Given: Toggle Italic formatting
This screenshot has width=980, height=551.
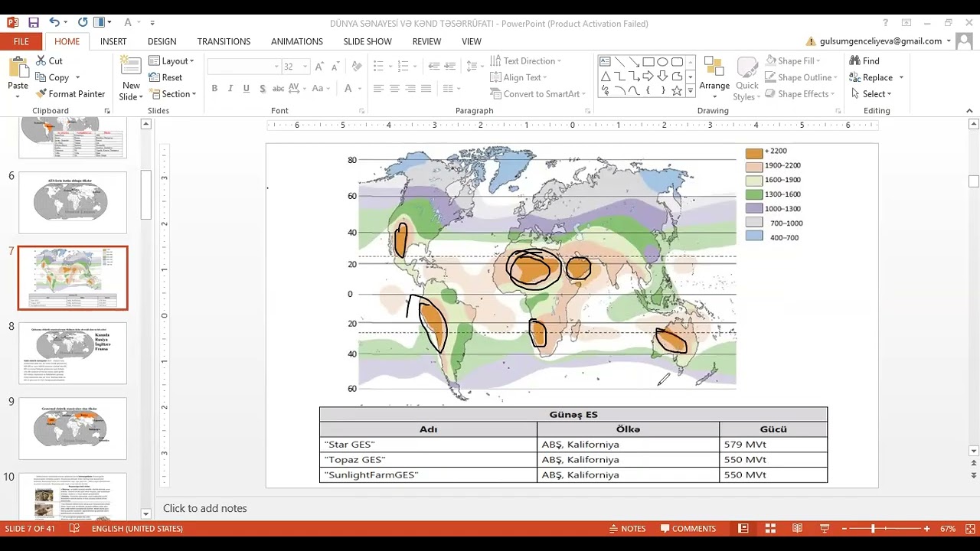Looking at the screenshot, I should click(230, 89).
